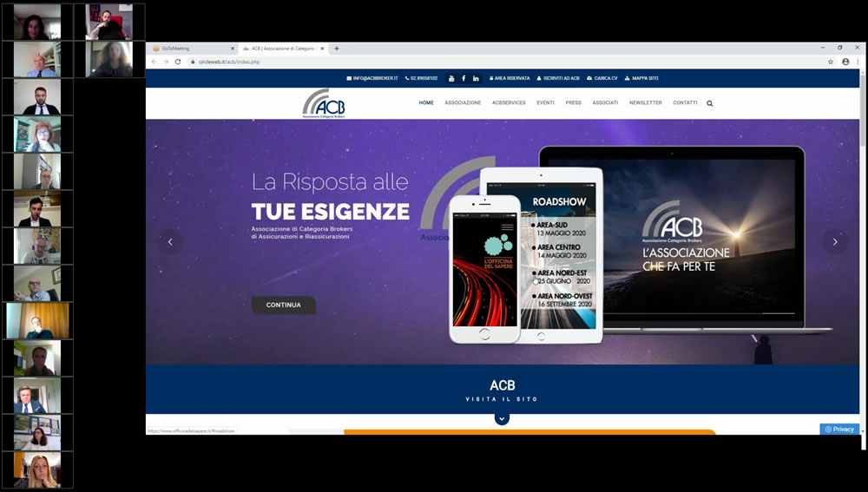
Task: Bookmark the page with the star icon
Action: pos(831,62)
